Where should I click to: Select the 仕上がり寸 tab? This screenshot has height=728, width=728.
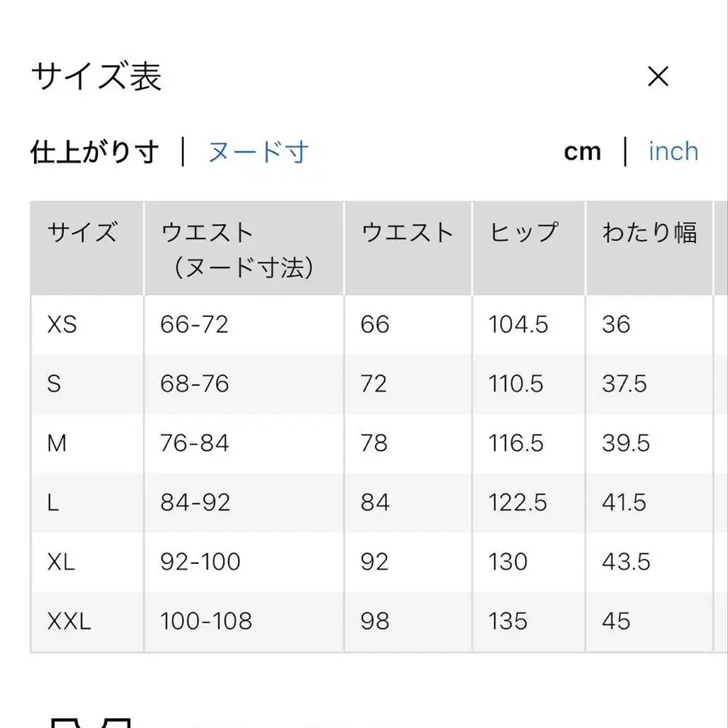click(x=93, y=151)
